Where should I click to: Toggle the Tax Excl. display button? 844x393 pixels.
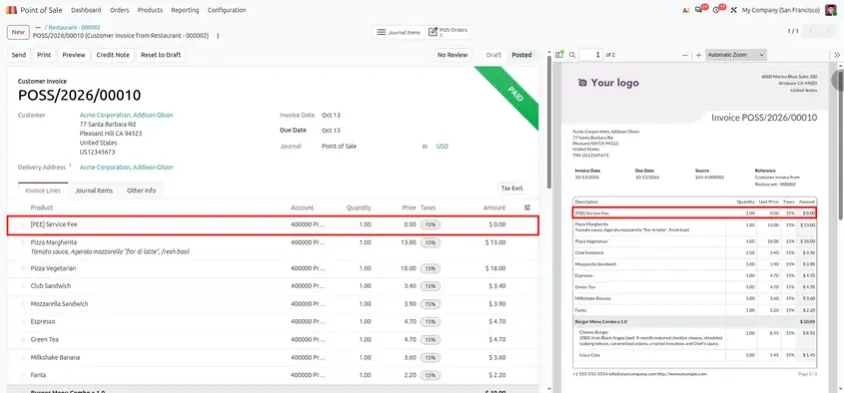click(x=512, y=188)
